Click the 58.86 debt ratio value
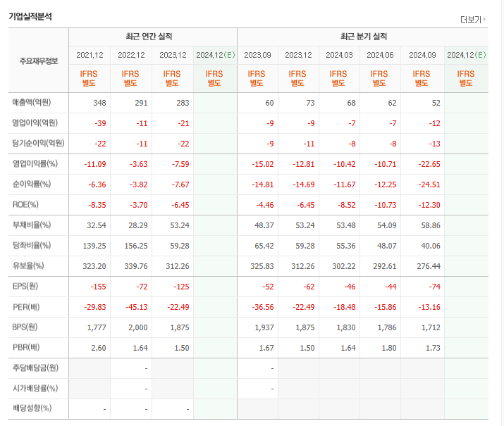This screenshot has height=426, width=504. click(x=431, y=226)
